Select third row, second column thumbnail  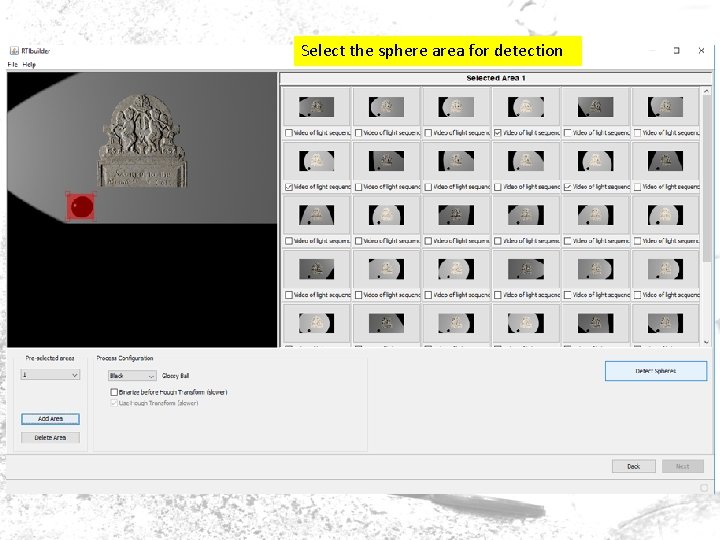[x=386, y=215]
